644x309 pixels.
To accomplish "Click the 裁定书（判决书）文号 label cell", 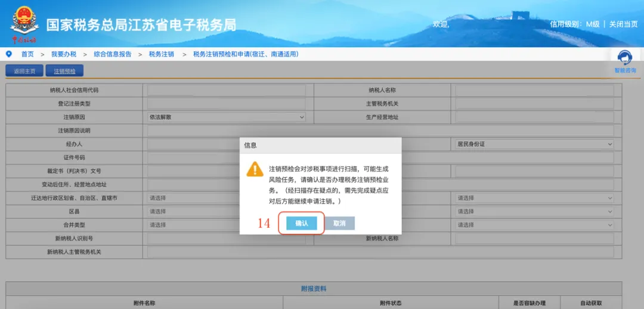I will point(74,171).
